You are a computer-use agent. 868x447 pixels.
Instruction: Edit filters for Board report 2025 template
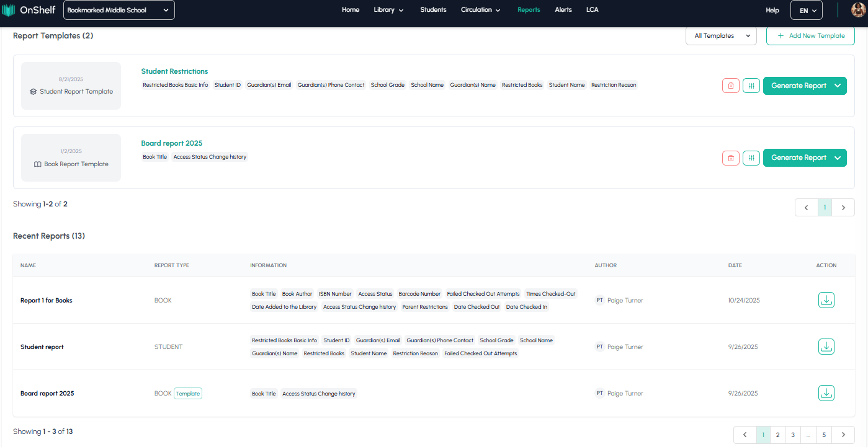click(751, 158)
